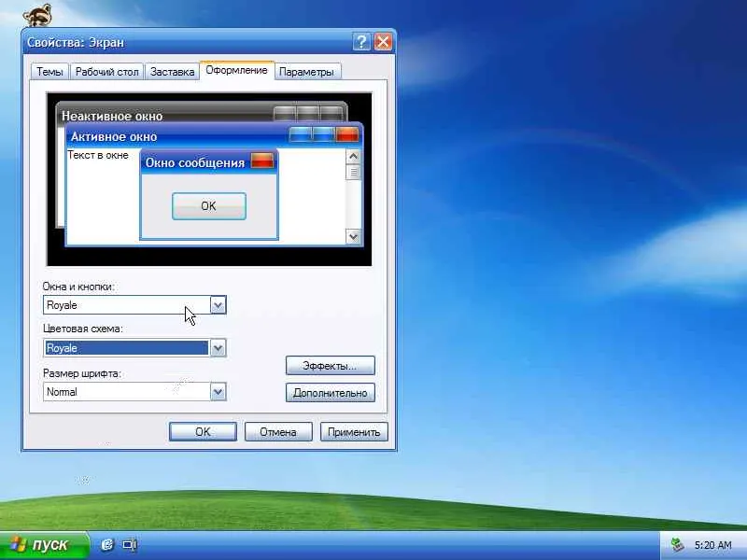Click the preview scrollbar down arrow

coord(353,236)
